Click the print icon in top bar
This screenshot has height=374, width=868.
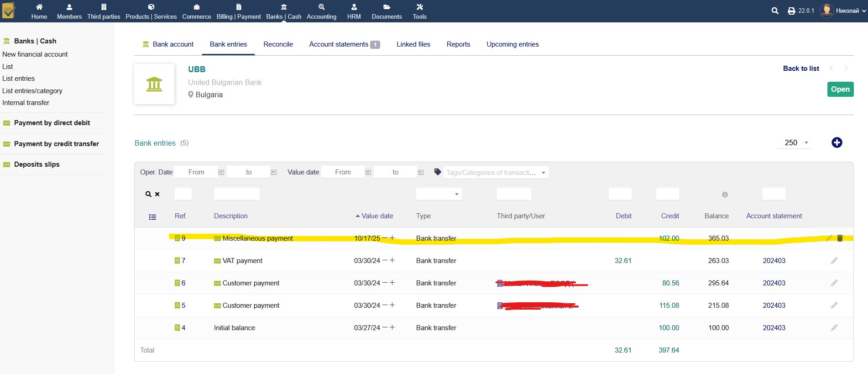pos(791,11)
